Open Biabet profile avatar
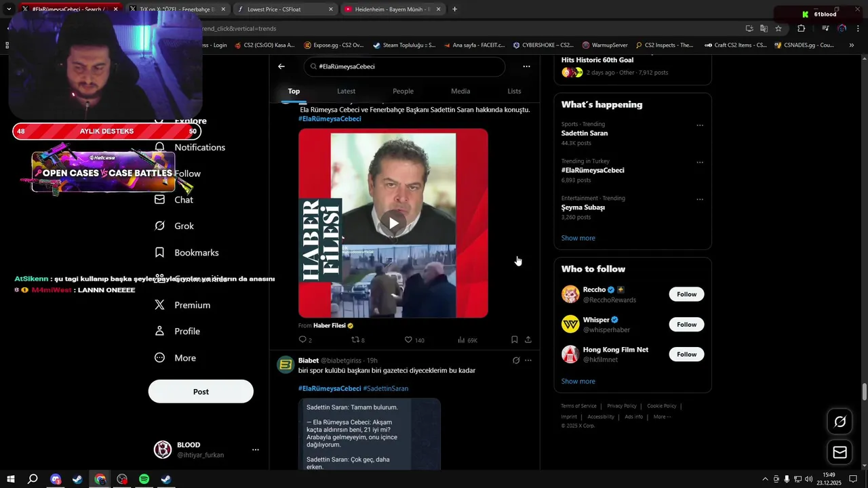Image resolution: width=868 pixels, height=488 pixels. point(285,365)
